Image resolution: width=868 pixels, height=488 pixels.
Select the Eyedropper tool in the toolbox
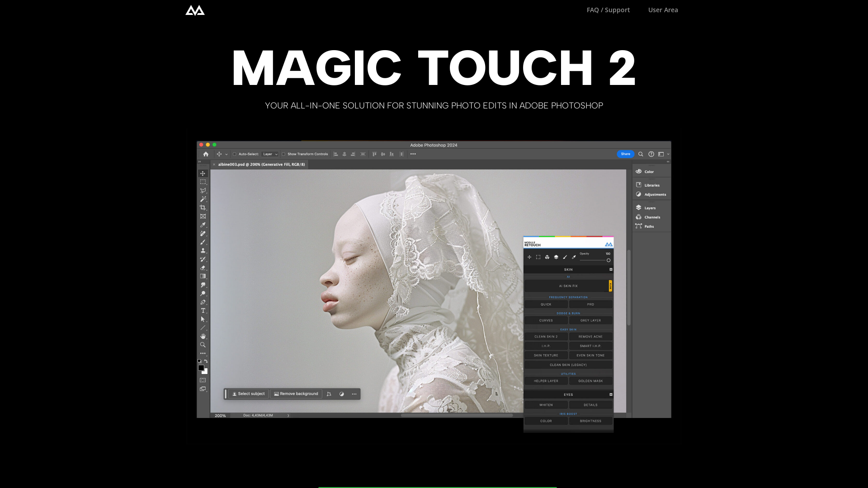pyautogui.click(x=203, y=225)
